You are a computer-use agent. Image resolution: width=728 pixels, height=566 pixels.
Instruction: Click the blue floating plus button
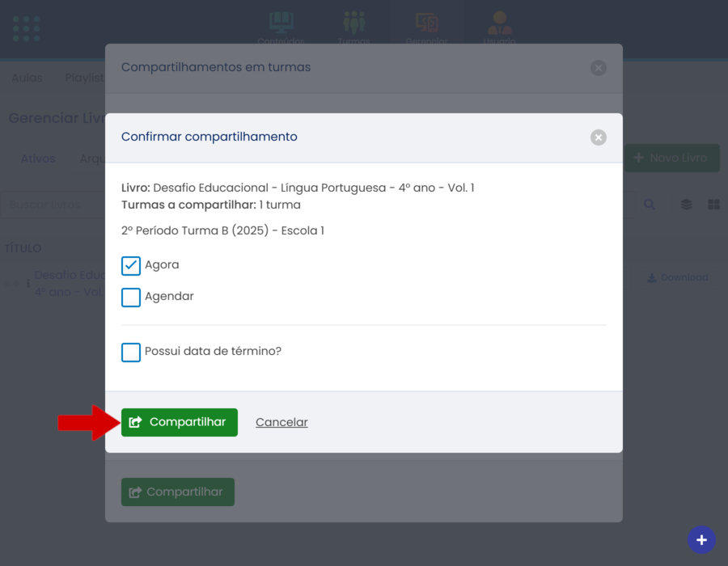(x=701, y=540)
